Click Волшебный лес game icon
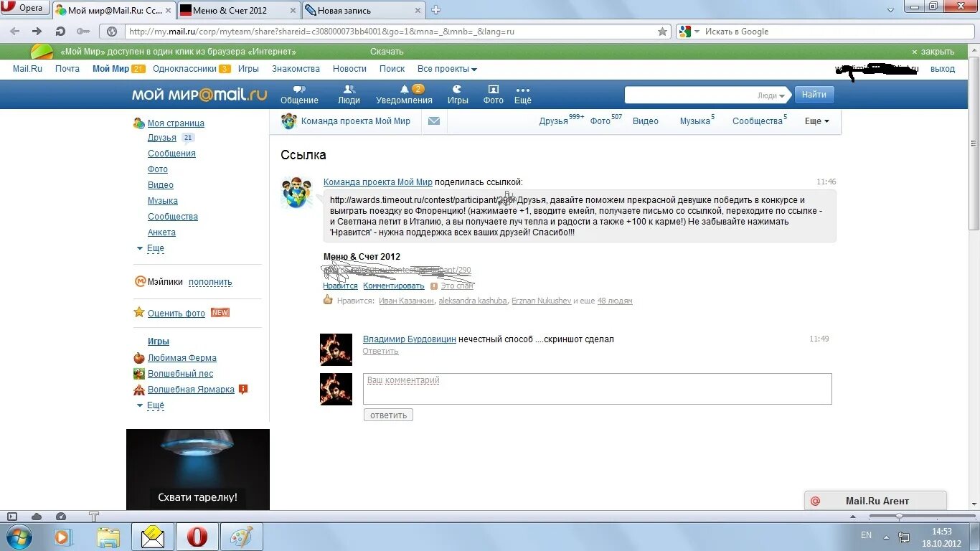 pos(139,374)
